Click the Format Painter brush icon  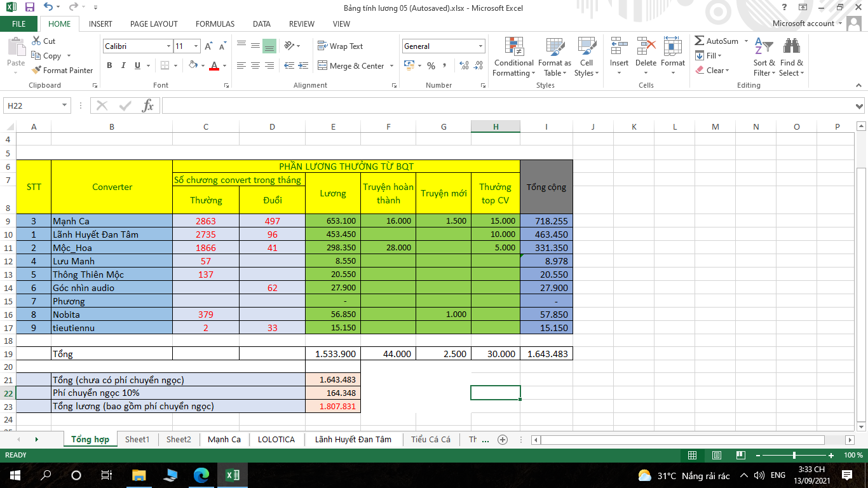(x=36, y=71)
